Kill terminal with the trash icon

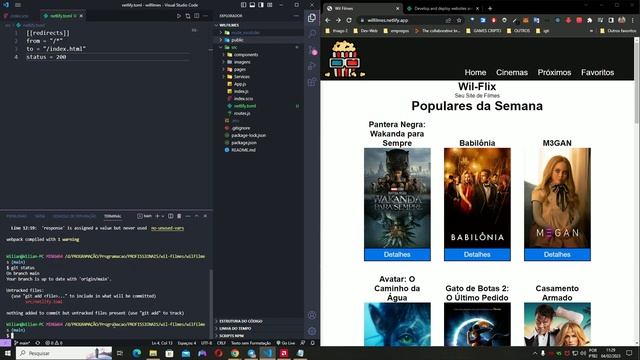tap(179, 216)
